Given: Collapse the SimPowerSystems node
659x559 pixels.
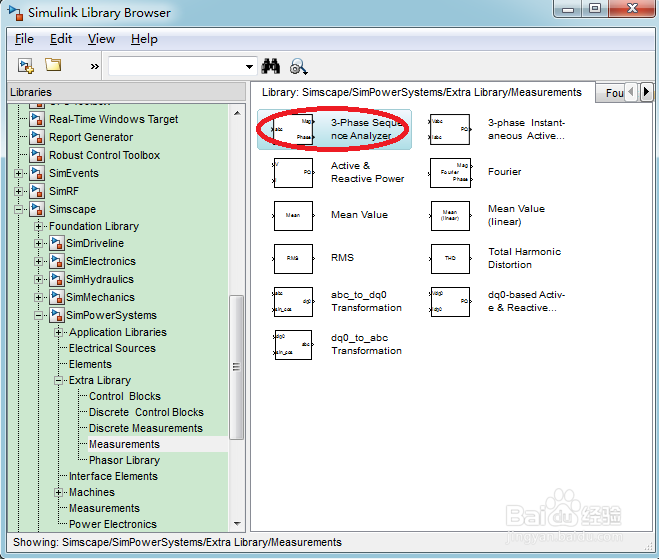Looking at the screenshot, I should [38, 315].
